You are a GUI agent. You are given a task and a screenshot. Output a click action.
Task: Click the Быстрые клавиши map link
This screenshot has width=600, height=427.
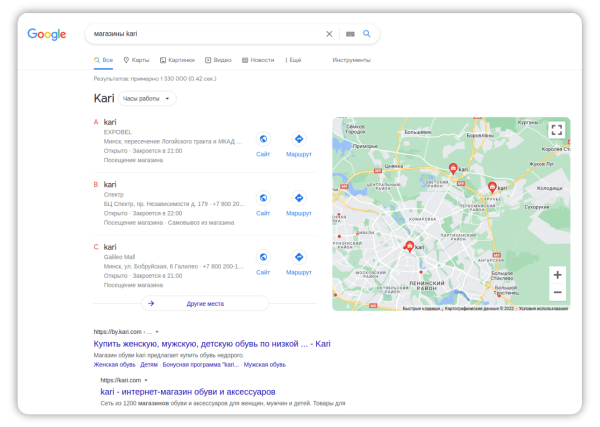[421, 308]
